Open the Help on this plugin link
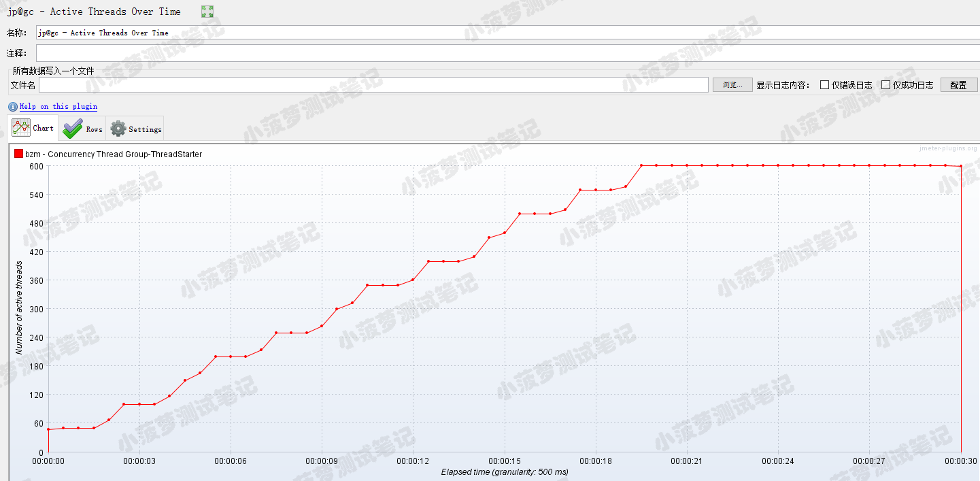The width and height of the screenshot is (980, 481). coord(58,107)
